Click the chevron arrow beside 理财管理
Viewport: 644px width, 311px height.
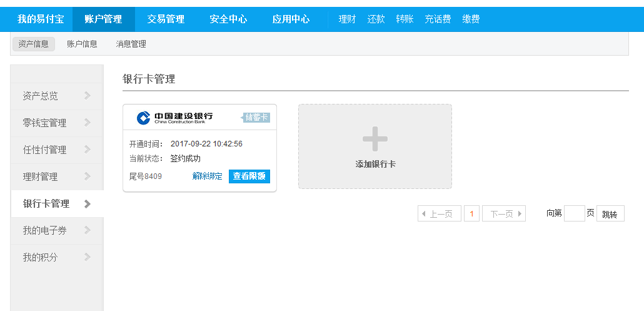[x=87, y=176]
